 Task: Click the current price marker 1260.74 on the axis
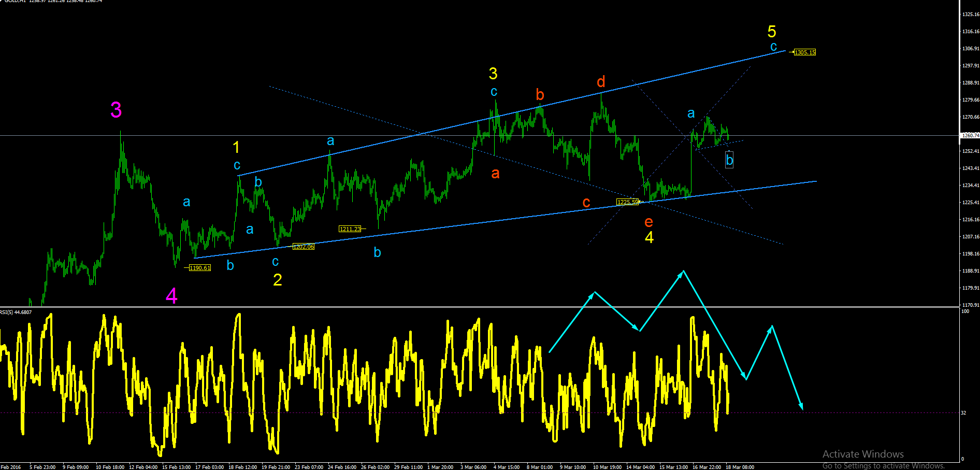[970, 136]
